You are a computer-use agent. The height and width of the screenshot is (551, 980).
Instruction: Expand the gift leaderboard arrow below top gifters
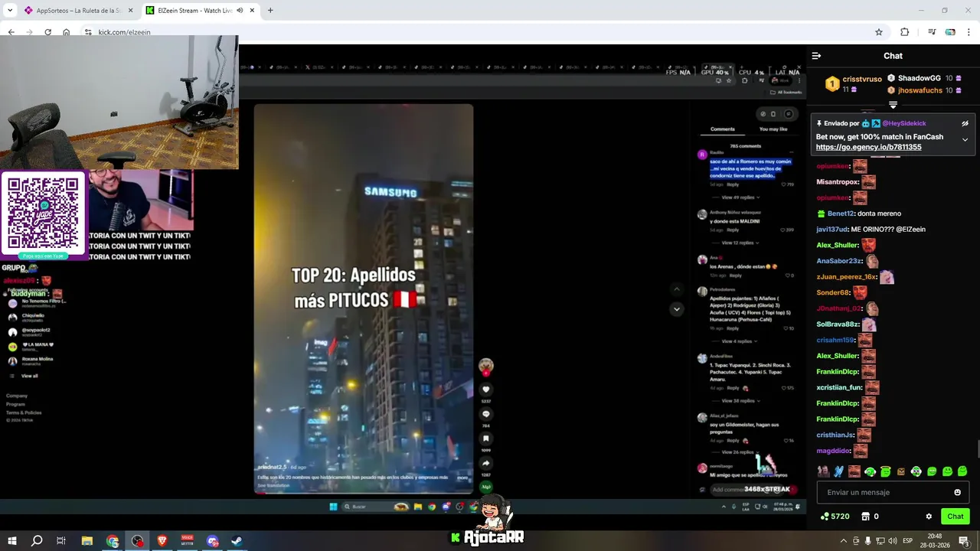(x=893, y=105)
